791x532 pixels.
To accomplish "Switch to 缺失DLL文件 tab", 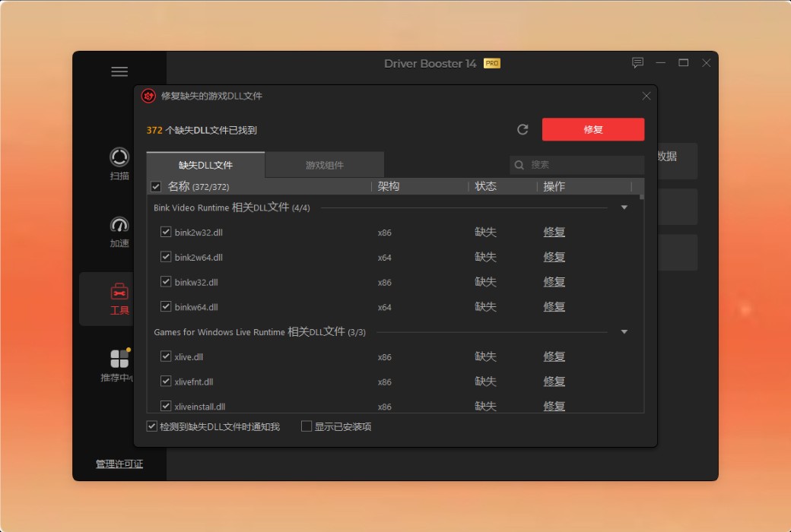I will (x=206, y=165).
